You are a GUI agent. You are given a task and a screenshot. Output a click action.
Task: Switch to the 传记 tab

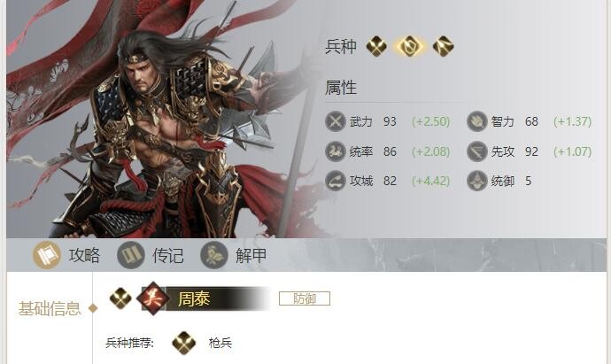point(151,255)
